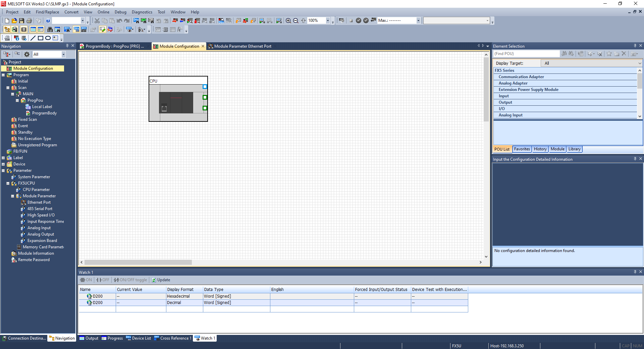Click the OFF button in Watch 1

pyautogui.click(x=103, y=280)
